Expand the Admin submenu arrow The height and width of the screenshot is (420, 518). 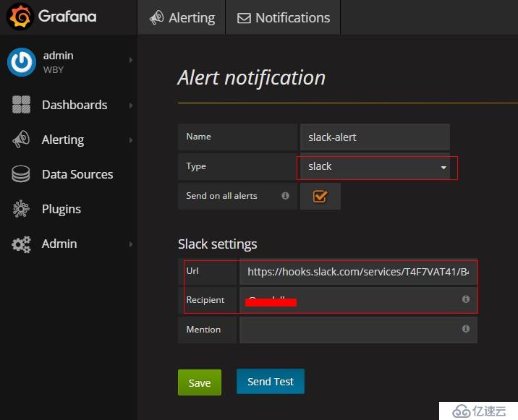pyautogui.click(x=131, y=244)
